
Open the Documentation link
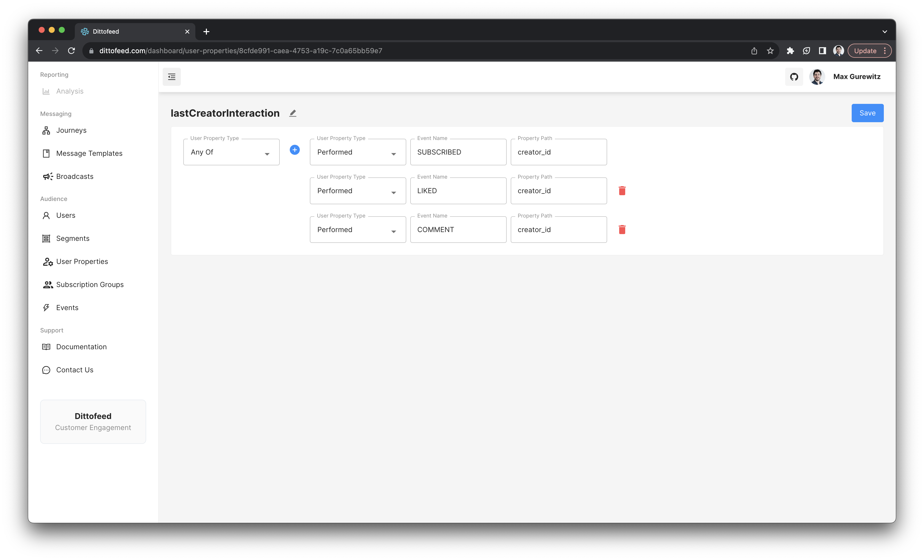pos(81,347)
